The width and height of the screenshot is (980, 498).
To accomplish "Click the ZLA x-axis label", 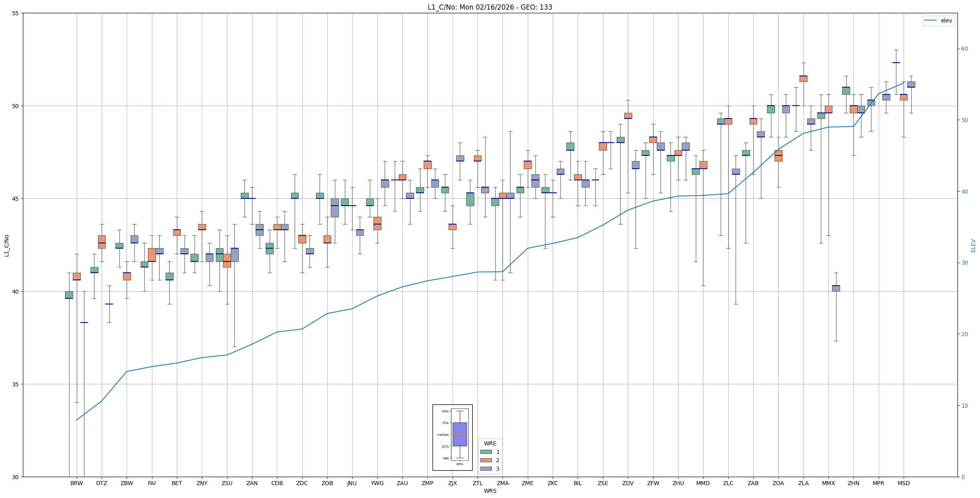I will click(x=803, y=483).
